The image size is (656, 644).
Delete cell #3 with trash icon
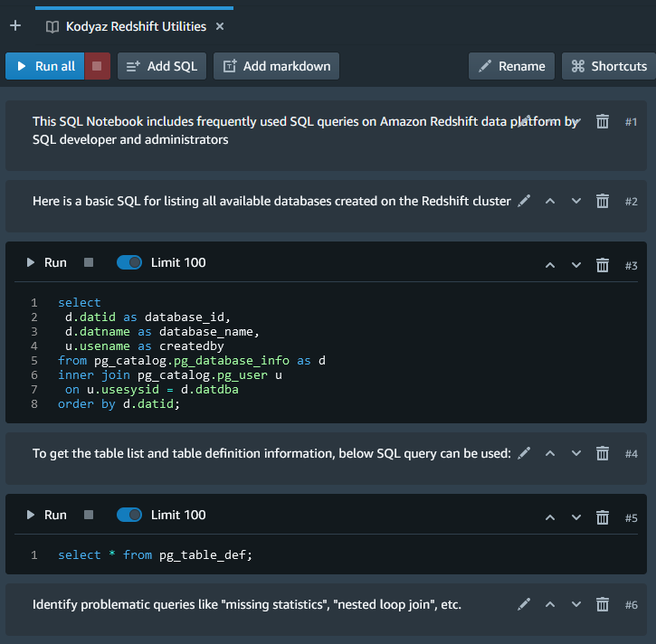tap(603, 265)
